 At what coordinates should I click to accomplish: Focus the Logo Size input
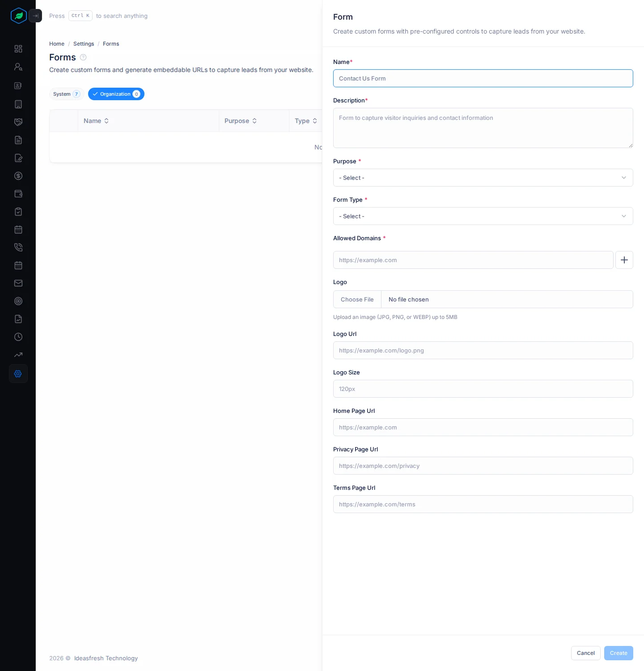483,389
